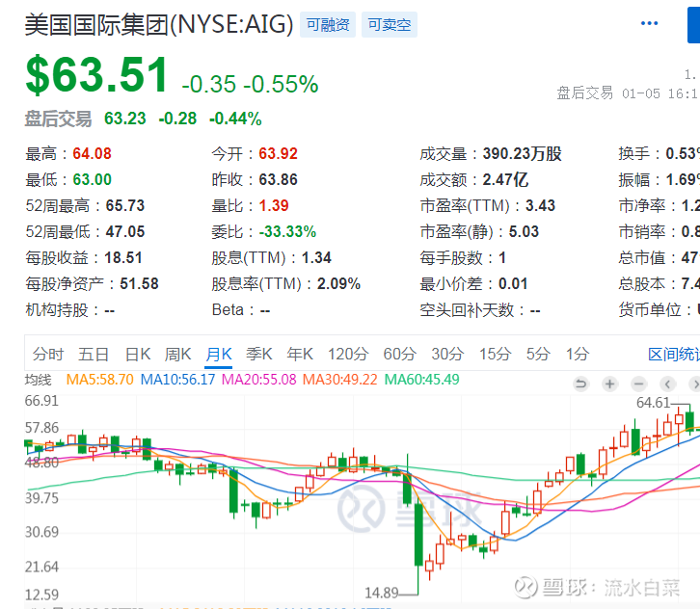Switch to the 15分 chart tab
This screenshot has height=609, width=700.
[x=495, y=355]
